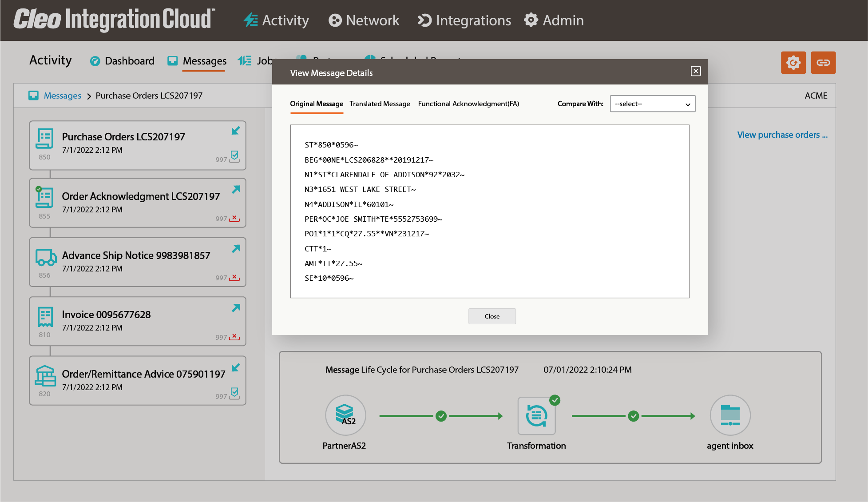Screen dimensions: 868x502
Task: Click the Messages breadcrumb envelope icon
Action: 33,95
